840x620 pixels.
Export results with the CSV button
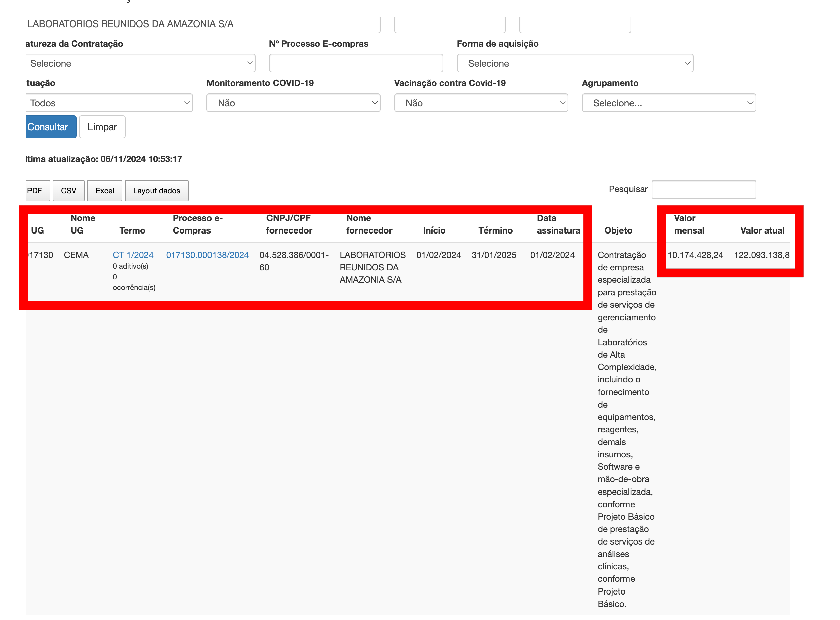click(x=69, y=191)
